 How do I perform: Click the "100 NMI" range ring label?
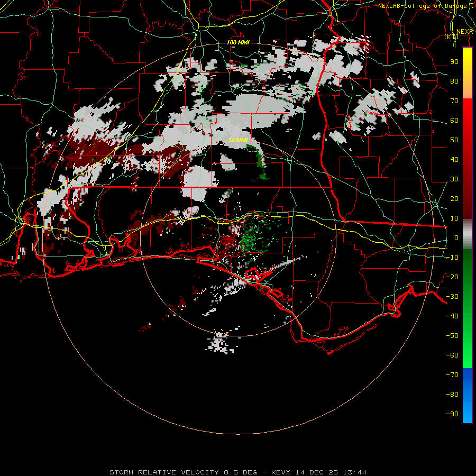tap(238, 42)
